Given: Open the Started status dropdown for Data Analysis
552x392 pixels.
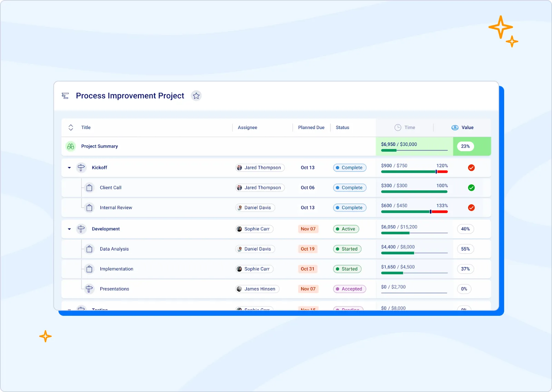Looking at the screenshot, I should [347, 249].
